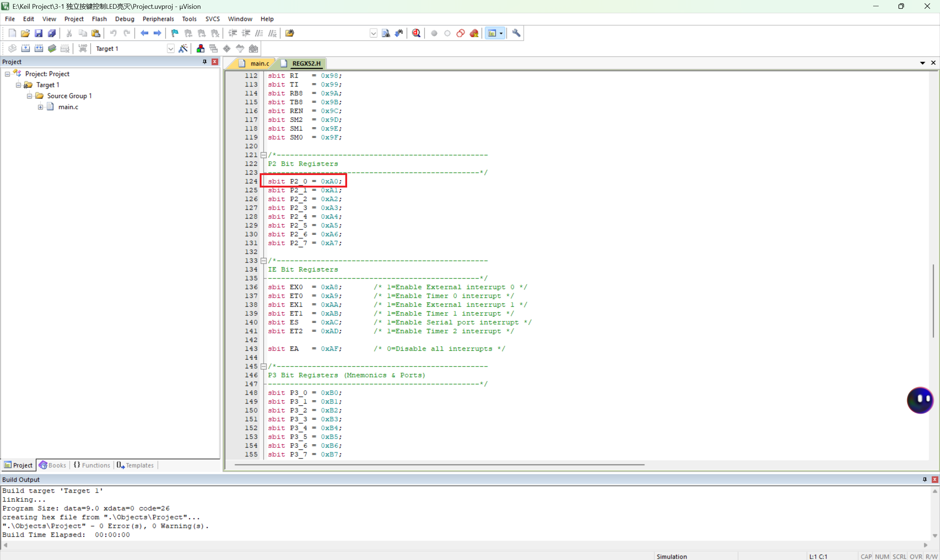Pin the Project panel
The height and width of the screenshot is (560, 940).
coord(205,62)
